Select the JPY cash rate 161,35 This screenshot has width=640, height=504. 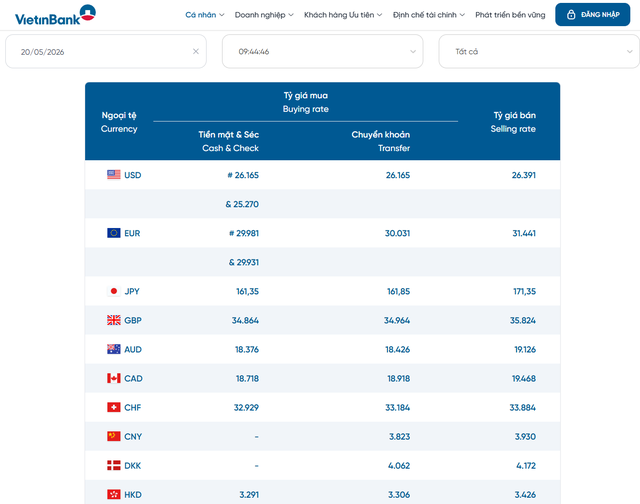click(247, 291)
